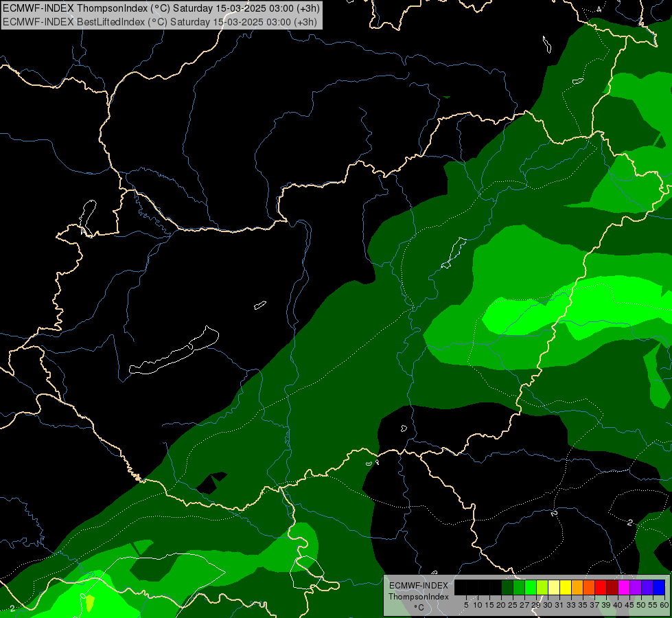
Task: Pick the purple 45–50 legend swatch
Action: tap(636, 587)
